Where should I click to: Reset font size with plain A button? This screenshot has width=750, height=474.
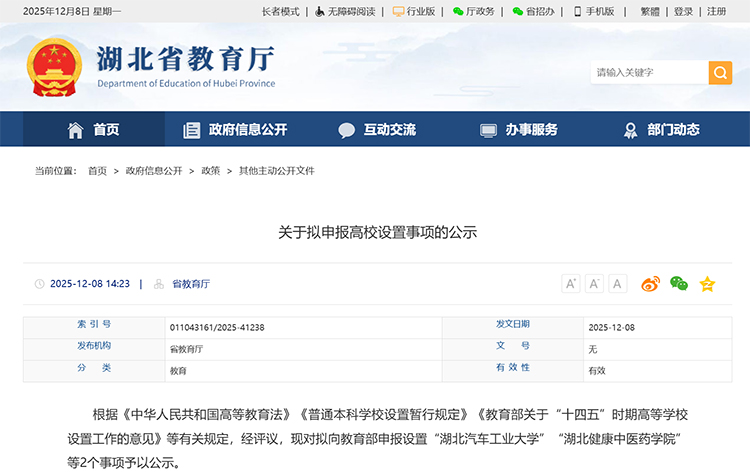pos(617,284)
